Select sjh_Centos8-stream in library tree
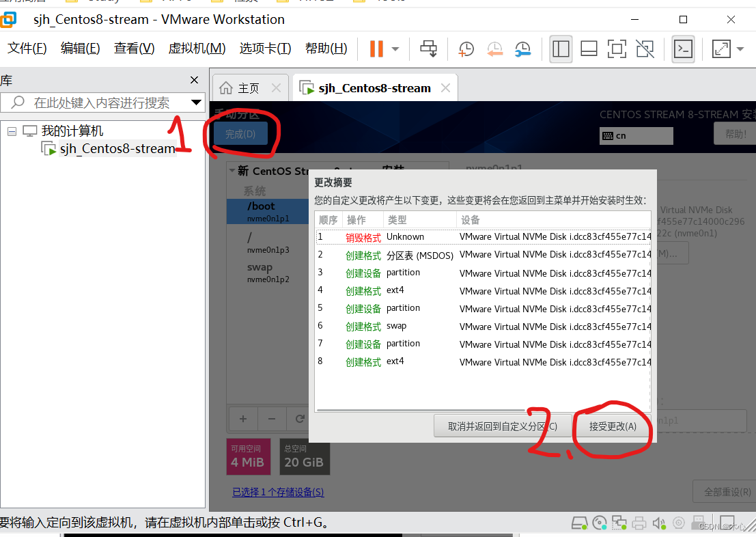 pos(117,149)
